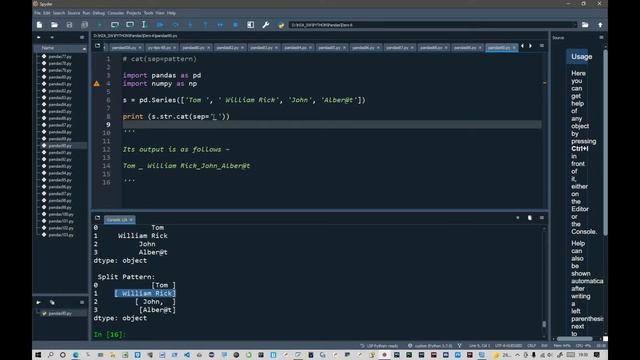Image resolution: width=640 pixels, height=360 pixels.
Task: Open the File menu
Action: click(38, 13)
